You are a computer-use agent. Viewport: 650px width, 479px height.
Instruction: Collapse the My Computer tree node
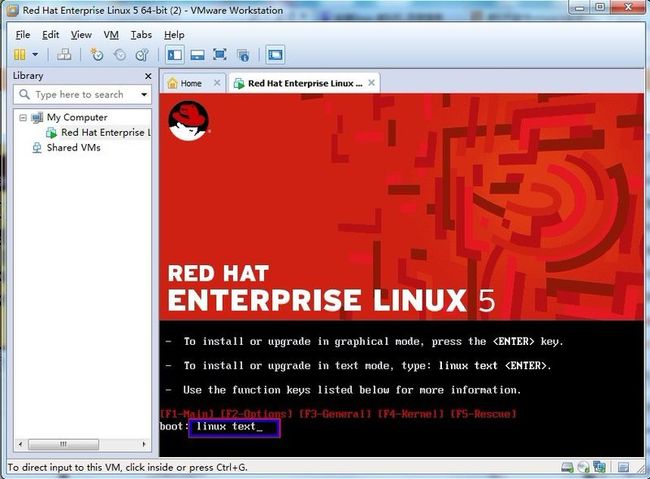point(23,118)
